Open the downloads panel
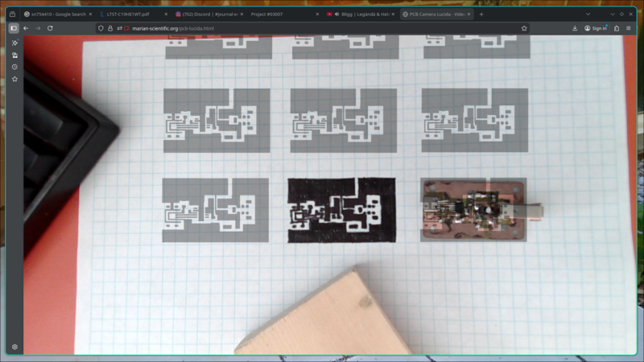This screenshot has width=644, height=362. click(x=575, y=28)
